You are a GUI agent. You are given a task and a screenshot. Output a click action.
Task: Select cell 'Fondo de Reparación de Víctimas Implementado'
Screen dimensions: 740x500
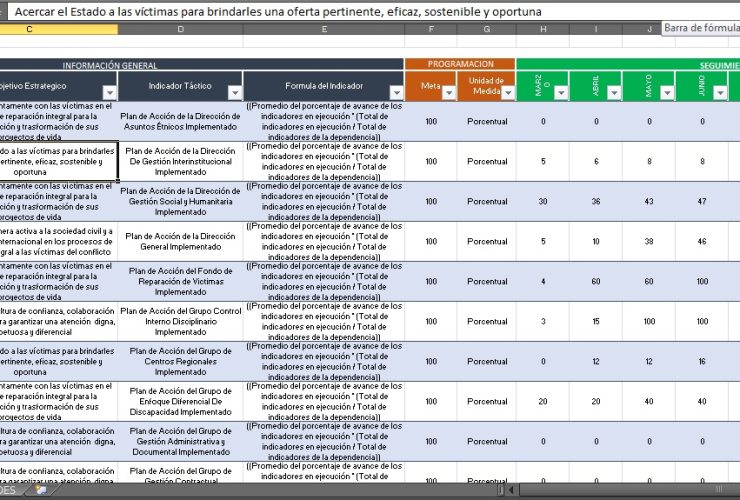(x=180, y=281)
